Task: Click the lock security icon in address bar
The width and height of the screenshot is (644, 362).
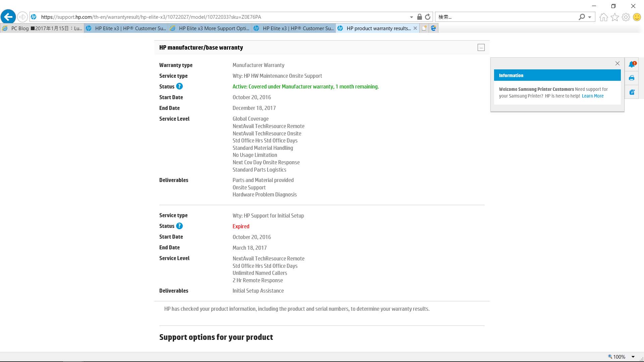Action: pos(419,17)
